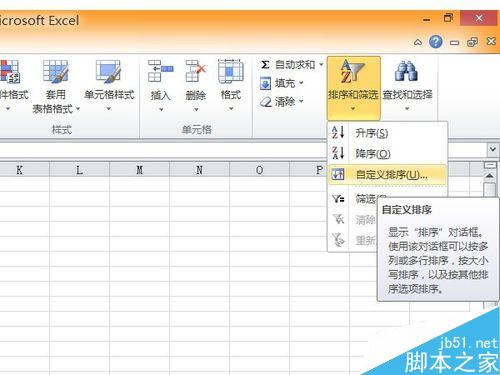The width and height of the screenshot is (500, 375).
Task: Choose Sort Ascending (升序) from menu
Action: 387,133
